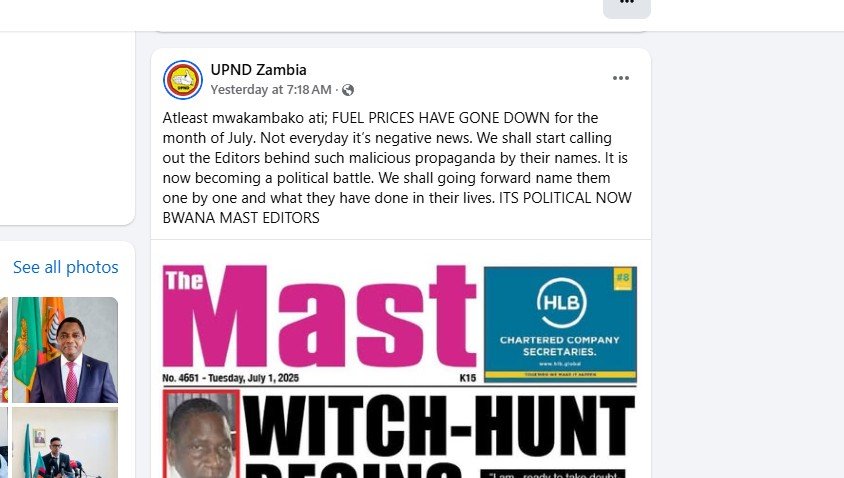Open The Mast pink masthead image
The height and width of the screenshot is (478, 844).
319,316
